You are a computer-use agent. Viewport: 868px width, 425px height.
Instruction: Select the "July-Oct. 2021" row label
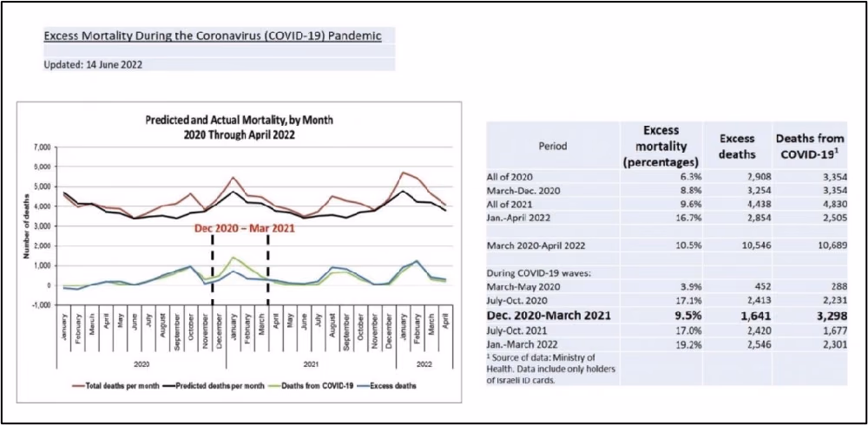[x=516, y=331]
